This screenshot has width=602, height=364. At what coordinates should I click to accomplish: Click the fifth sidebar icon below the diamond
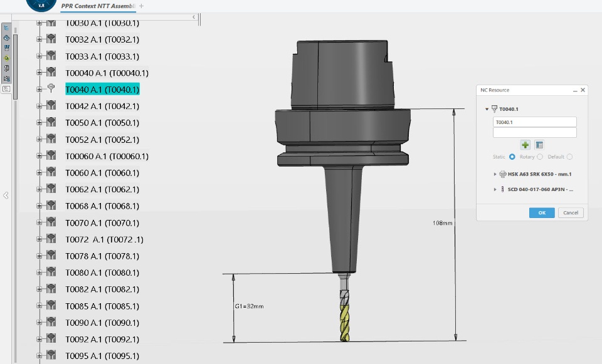coord(6,68)
